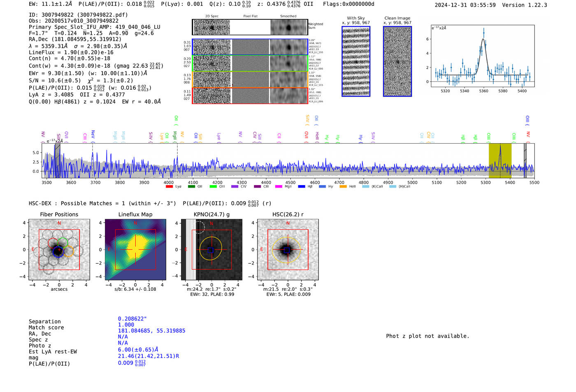Click the white dashed circle in KPNO panel
This screenshot has width=576, height=392.
click(199, 227)
